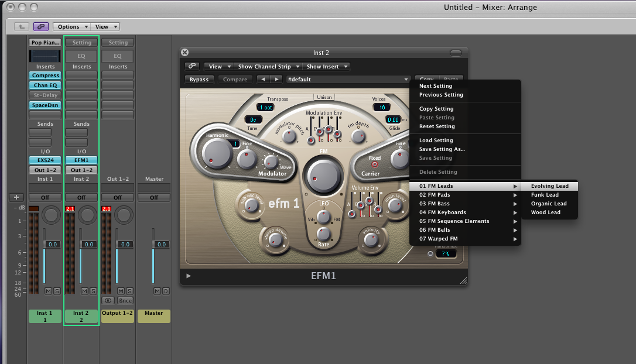
Task: Click the pan knob on Out 1-2 channel
Action: (124, 215)
